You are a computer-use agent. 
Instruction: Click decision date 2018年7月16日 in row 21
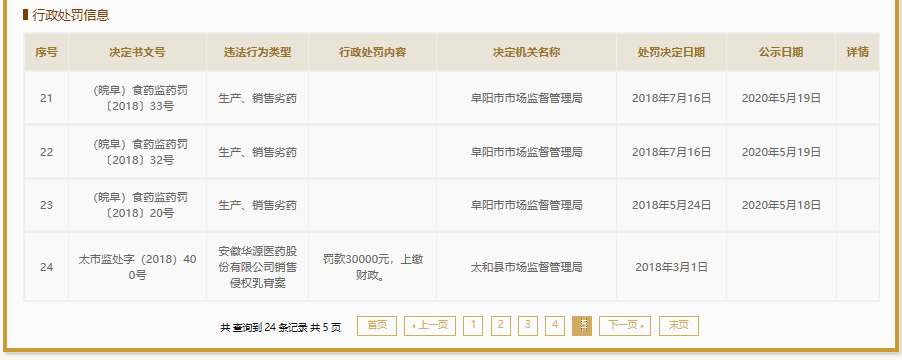[x=671, y=98]
